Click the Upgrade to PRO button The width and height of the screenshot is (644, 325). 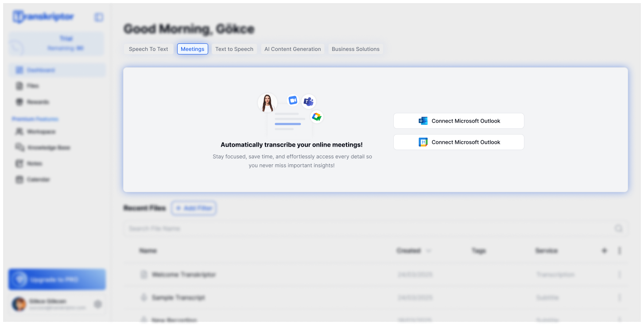click(57, 280)
